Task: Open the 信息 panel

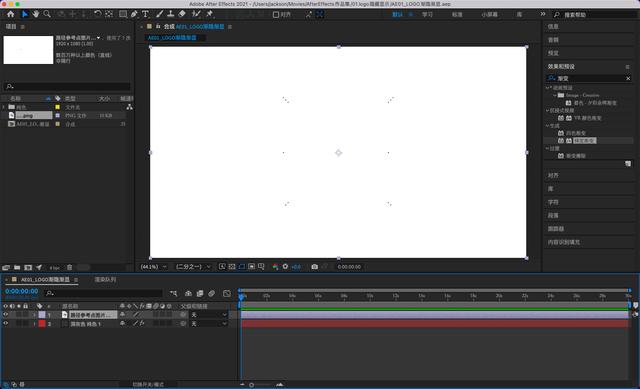Action: [553, 27]
